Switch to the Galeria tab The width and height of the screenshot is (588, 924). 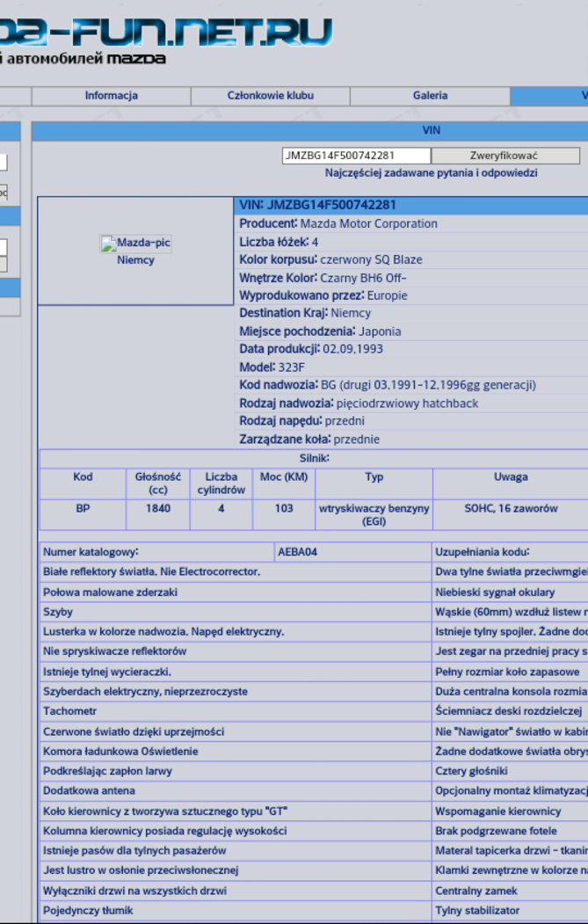[430, 96]
